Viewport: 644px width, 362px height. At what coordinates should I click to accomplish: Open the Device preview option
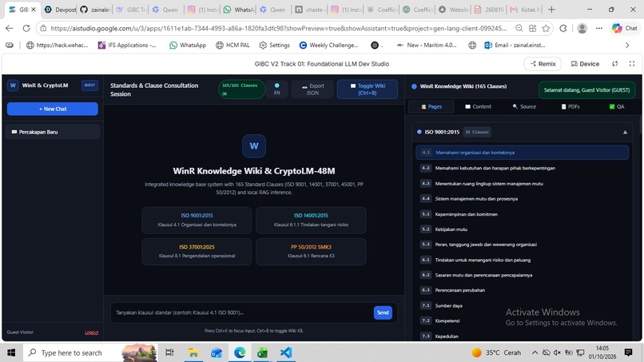pos(585,64)
